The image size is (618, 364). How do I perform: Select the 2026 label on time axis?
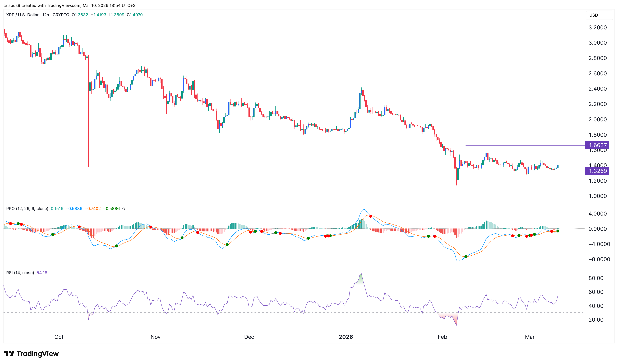[x=346, y=337]
